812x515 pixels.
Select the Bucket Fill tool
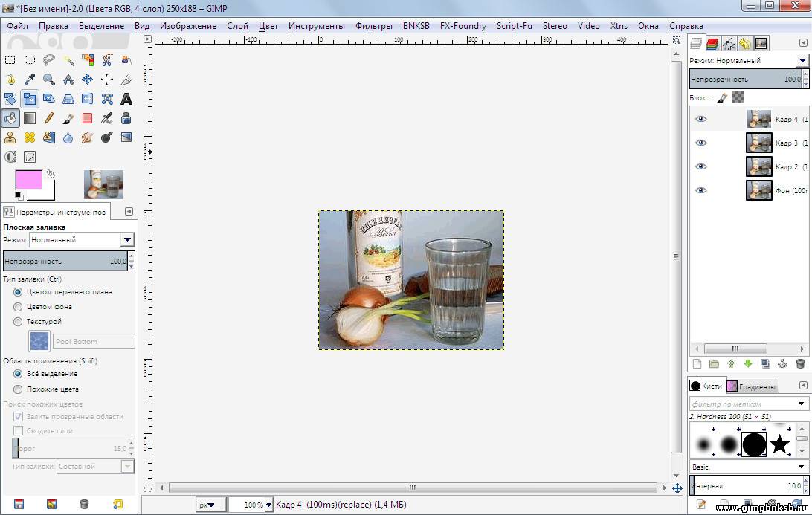coord(10,118)
